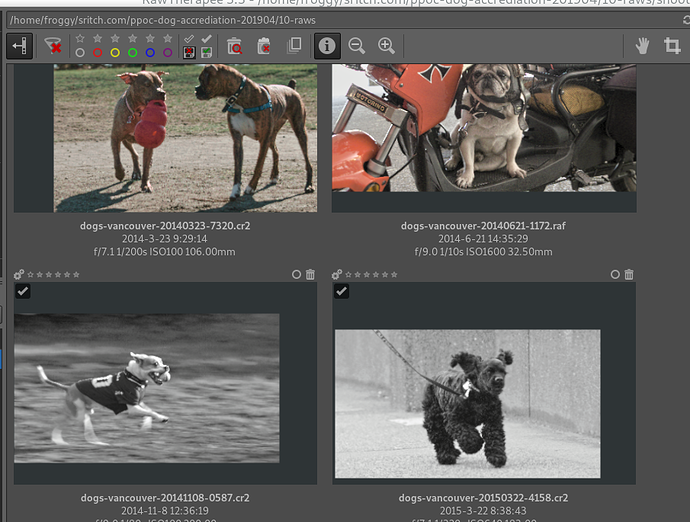Filter images labeled red
The image size is (690, 522).
[97, 53]
